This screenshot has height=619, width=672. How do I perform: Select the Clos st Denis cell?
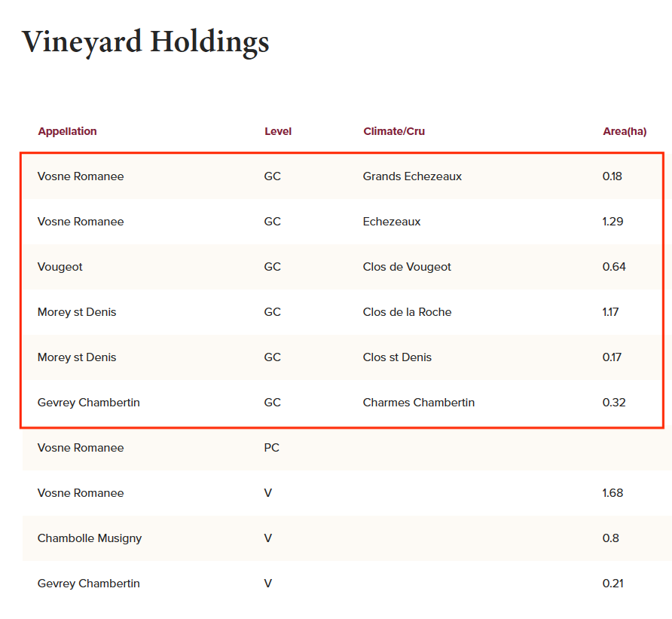[x=397, y=357]
